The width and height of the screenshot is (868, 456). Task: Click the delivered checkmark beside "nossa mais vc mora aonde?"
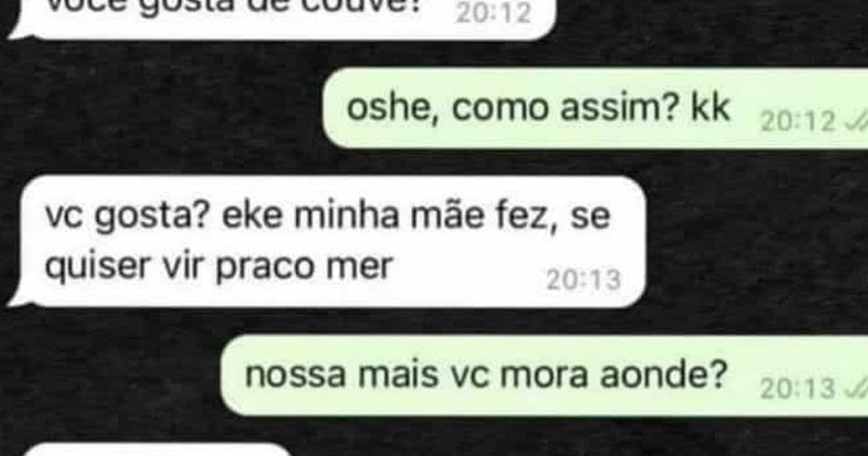pyautogui.click(x=854, y=389)
